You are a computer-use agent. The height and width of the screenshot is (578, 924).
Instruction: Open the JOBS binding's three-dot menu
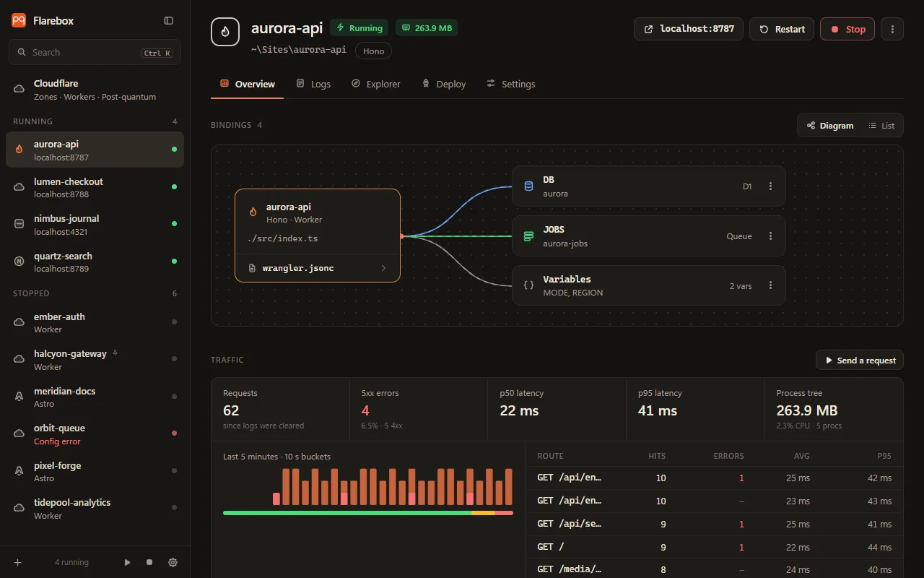[770, 236]
